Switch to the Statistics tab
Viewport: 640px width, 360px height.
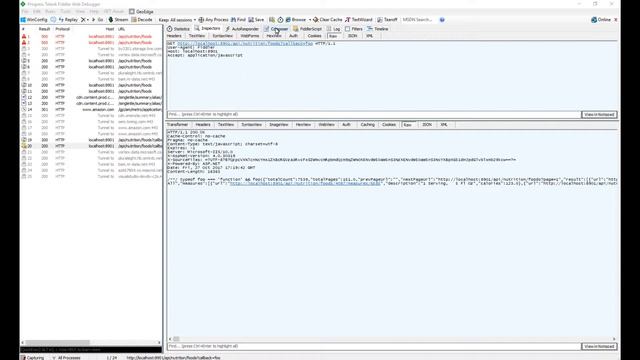coord(178,29)
